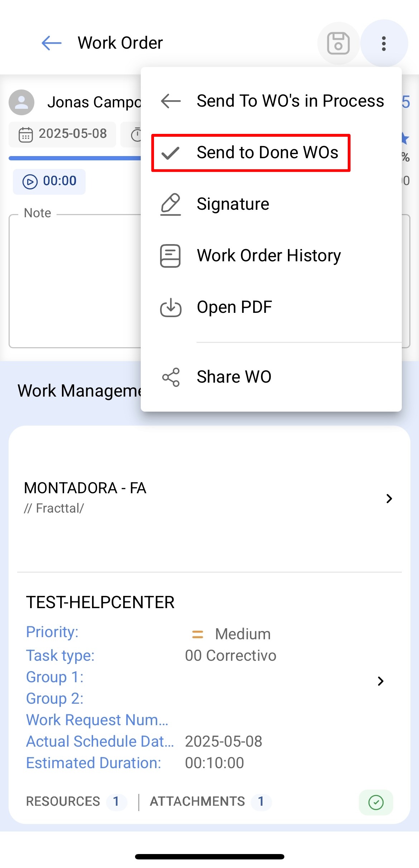Open Work Order History from menu
This screenshot has width=419, height=868.
click(269, 256)
